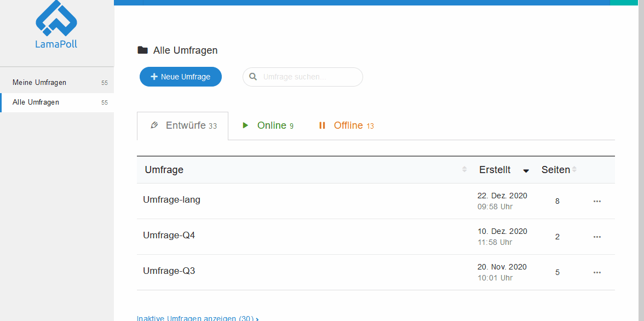Click the pencil icon on Entwürfe tab
Image resolution: width=644 pixels, height=321 pixels.
click(154, 125)
